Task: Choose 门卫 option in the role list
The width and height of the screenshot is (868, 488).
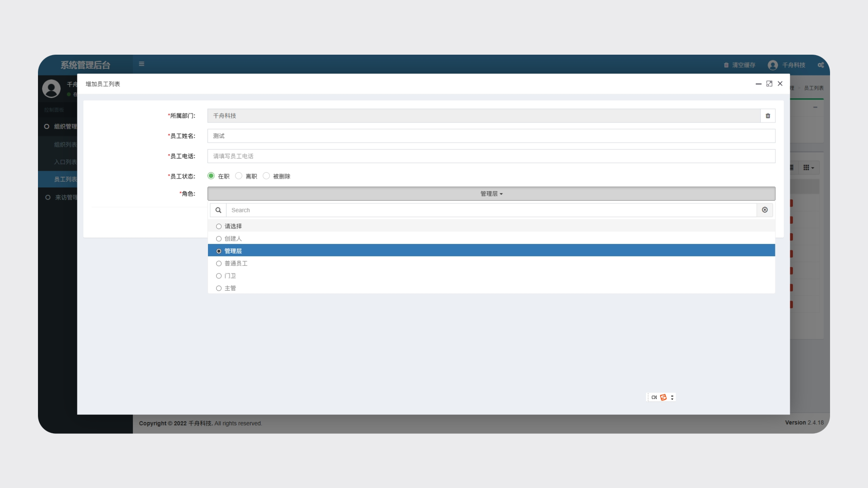Action: tap(230, 276)
